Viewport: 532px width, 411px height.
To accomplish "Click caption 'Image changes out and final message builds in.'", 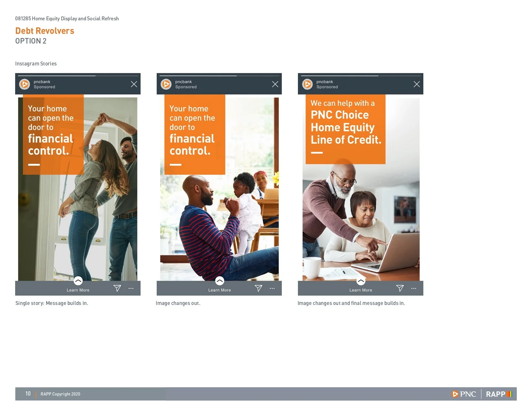I will point(351,303).
